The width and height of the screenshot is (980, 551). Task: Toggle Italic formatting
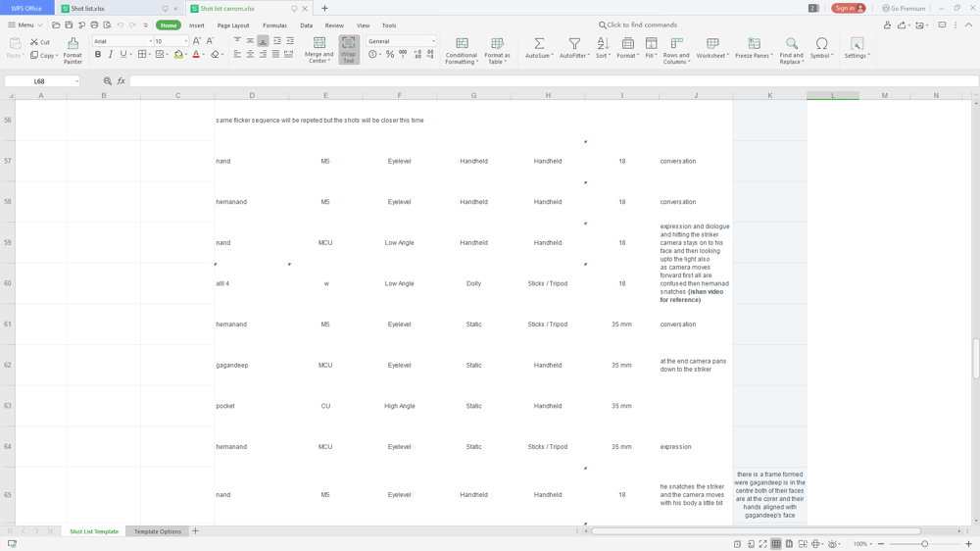click(111, 54)
